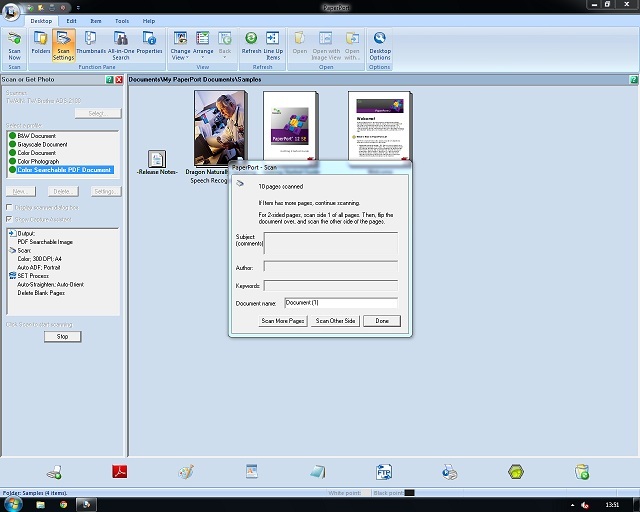The height and width of the screenshot is (512, 640).
Task: Click the PaperPort taskbar button
Action: click(x=86, y=505)
